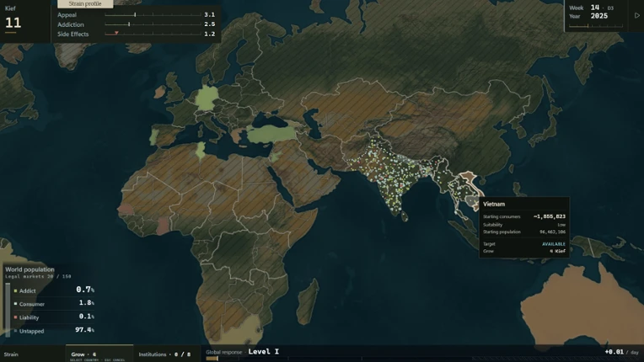Image resolution: width=644 pixels, height=362 pixels.
Task: Select Turkey highlighted on the map
Action: [x=271, y=134]
